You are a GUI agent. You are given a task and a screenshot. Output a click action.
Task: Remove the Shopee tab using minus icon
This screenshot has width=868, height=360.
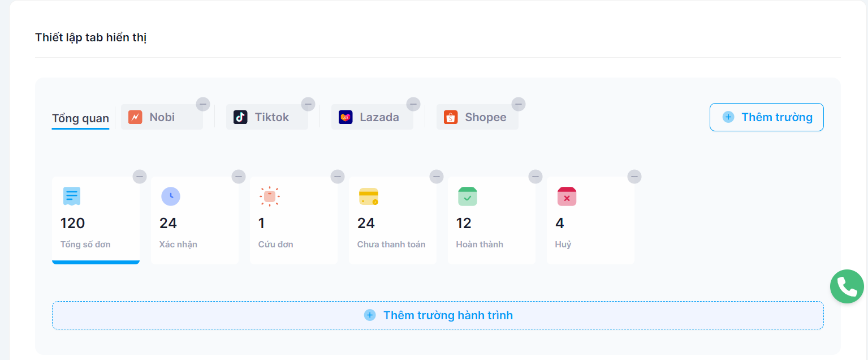click(519, 104)
